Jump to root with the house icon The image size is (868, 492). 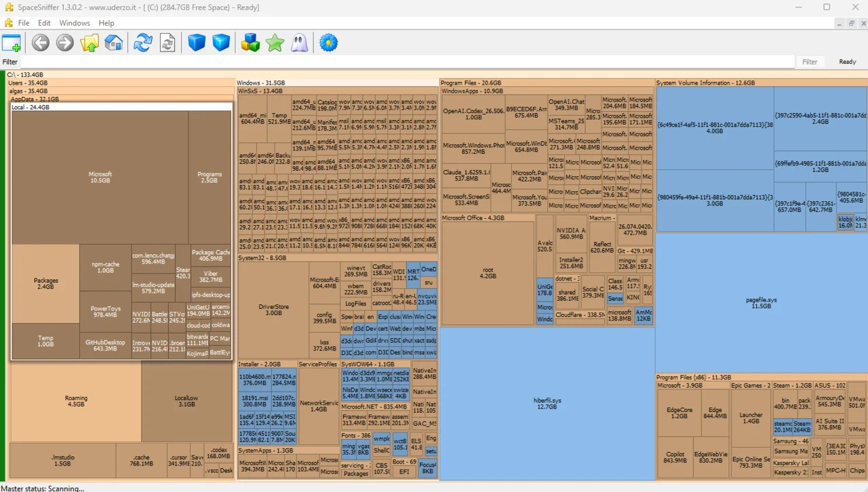point(113,43)
